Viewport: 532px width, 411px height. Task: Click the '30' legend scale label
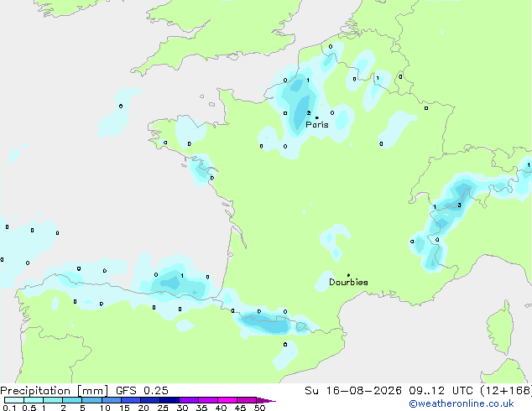click(x=182, y=408)
